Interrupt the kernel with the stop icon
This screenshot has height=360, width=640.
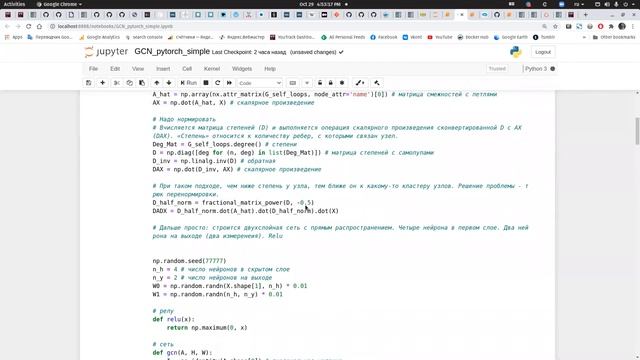click(206, 83)
